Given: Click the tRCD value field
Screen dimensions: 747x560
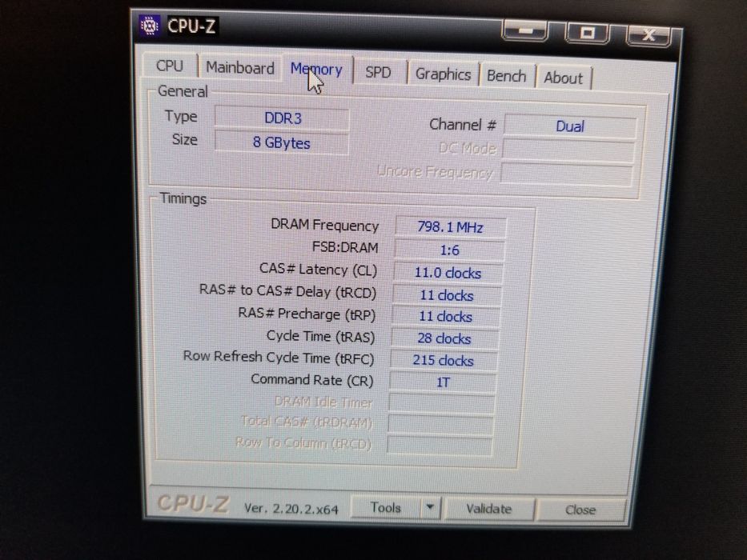Looking at the screenshot, I should 447,295.
